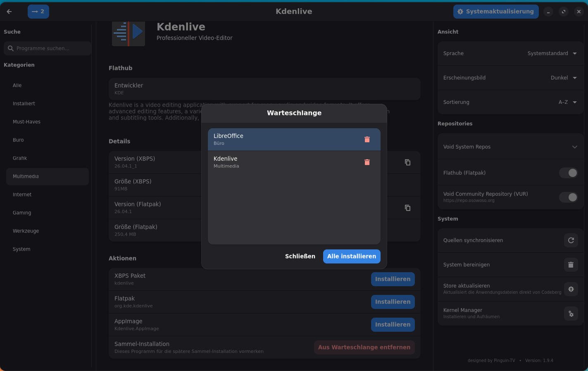The height and width of the screenshot is (371, 588).
Task: Install the Flatpak org.kde.kdenlive
Action: coord(393,302)
